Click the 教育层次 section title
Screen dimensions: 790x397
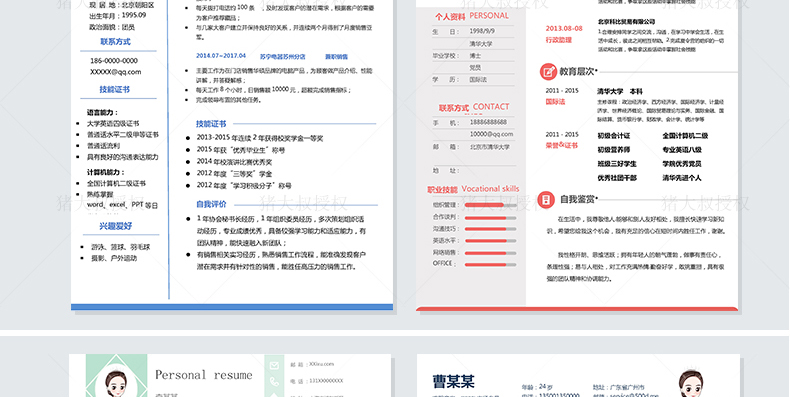[577, 72]
